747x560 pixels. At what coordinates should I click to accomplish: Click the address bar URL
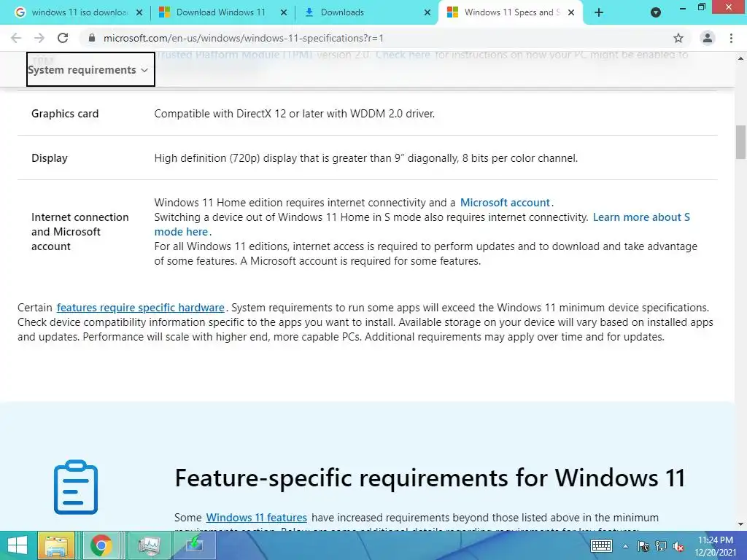click(244, 38)
